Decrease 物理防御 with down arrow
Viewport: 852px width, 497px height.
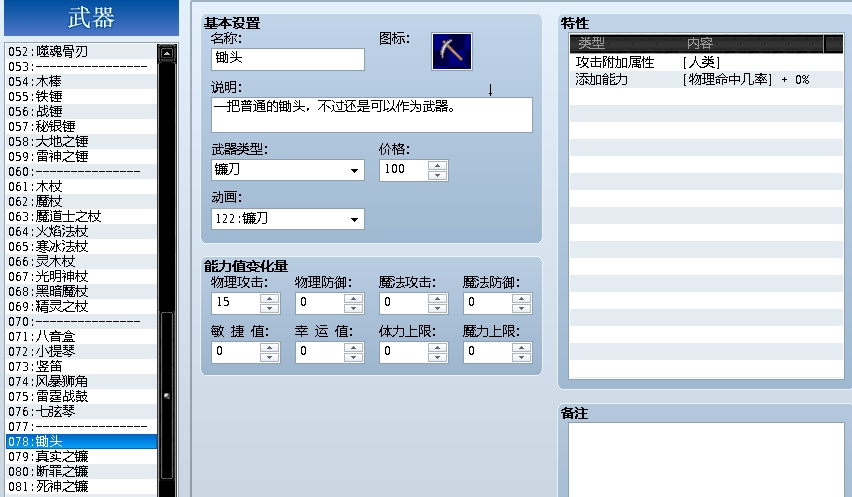(353, 308)
